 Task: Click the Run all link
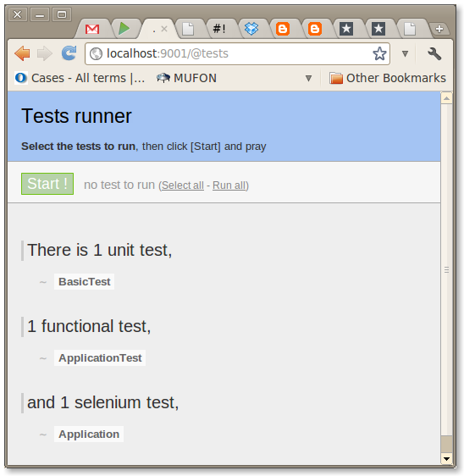click(x=229, y=185)
